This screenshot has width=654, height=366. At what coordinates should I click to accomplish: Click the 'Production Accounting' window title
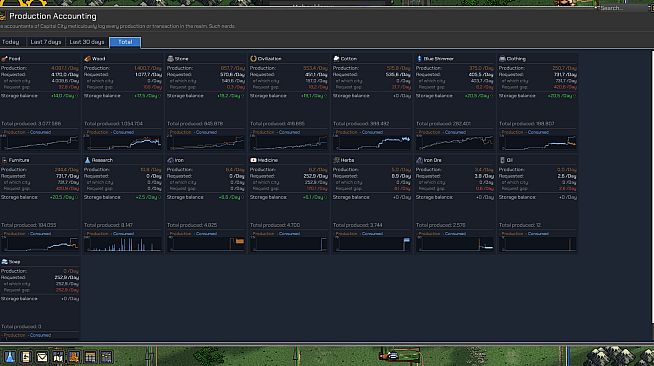pos(53,16)
